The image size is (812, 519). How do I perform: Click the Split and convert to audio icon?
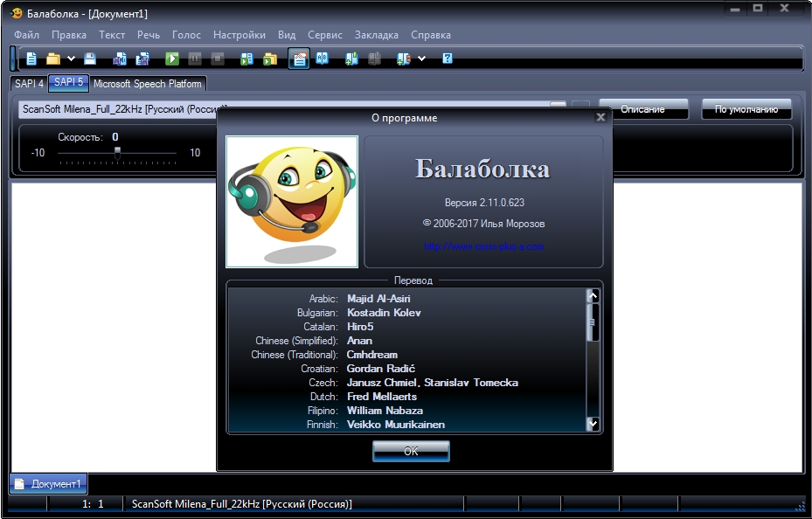click(142, 59)
